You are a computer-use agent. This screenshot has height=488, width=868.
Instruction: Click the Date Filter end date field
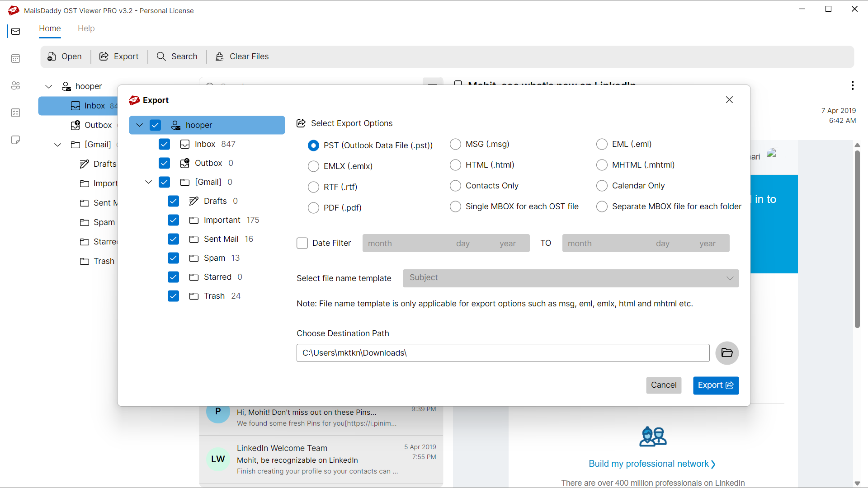646,243
